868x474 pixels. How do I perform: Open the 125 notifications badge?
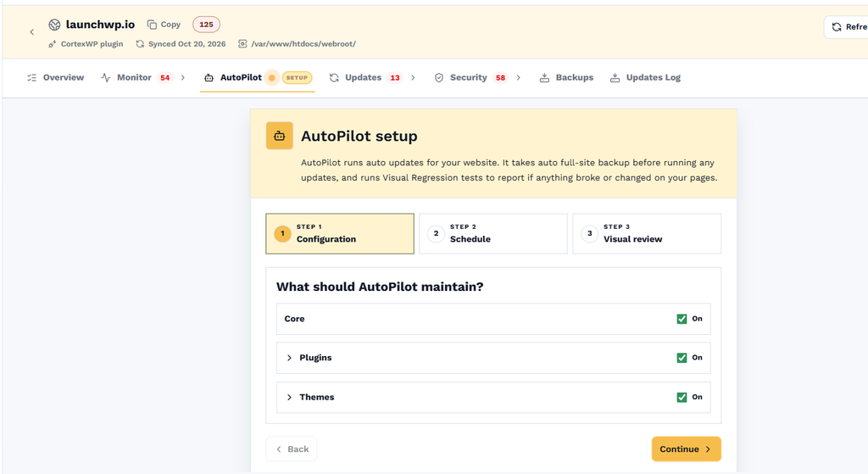click(206, 25)
